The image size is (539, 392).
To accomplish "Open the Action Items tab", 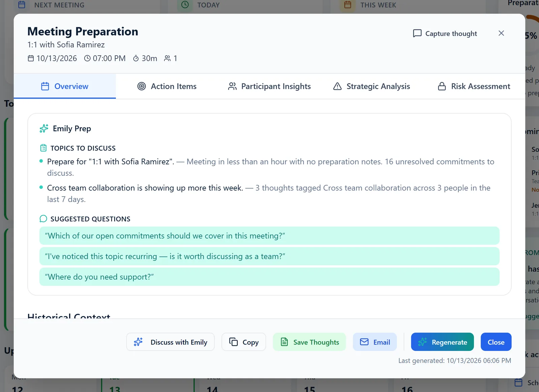I will 167,86.
